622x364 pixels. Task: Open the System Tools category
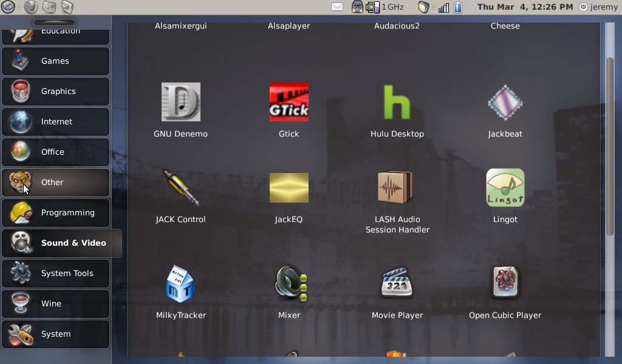55,273
